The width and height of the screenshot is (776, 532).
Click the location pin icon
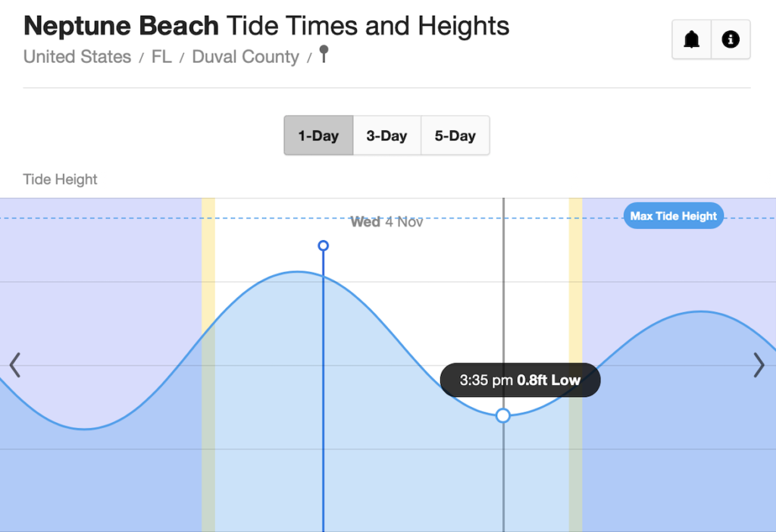pyautogui.click(x=324, y=54)
